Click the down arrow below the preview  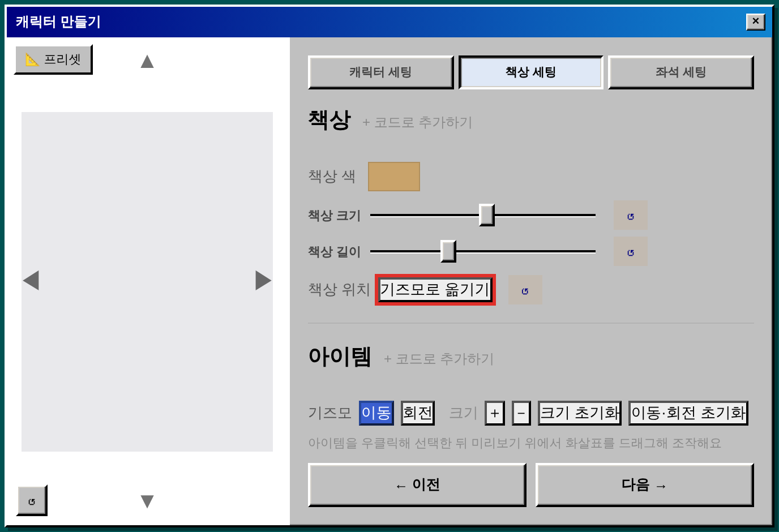point(147,501)
